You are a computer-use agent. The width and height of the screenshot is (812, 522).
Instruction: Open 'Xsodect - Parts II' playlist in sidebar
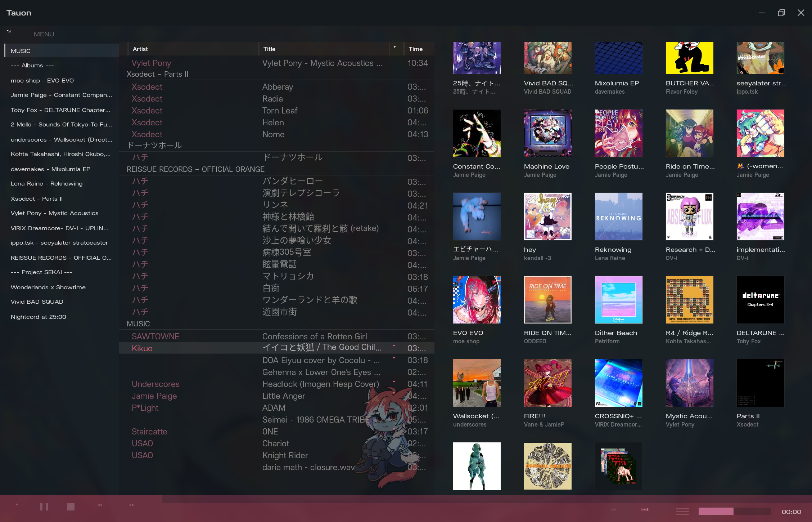(62, 199)
